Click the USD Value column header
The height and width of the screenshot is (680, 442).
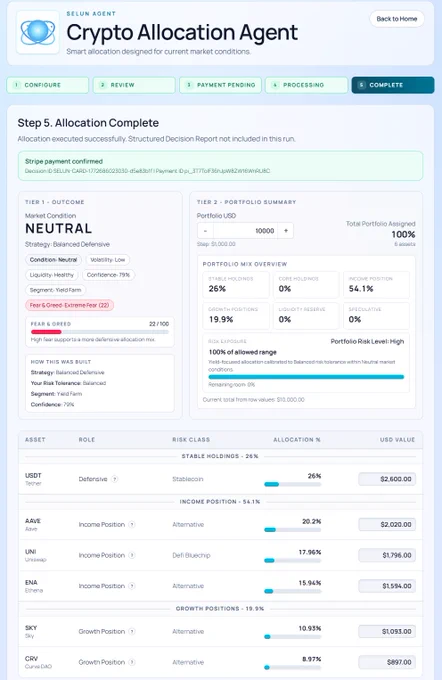click(x=398, y=440)
